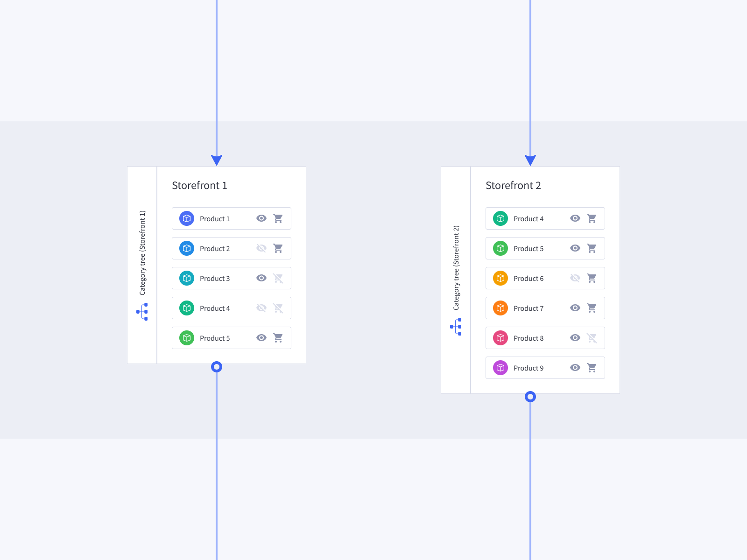747x560 pixels.
Task: Show Product 2 using its hidden eye toggle
Action: point(261,248)
